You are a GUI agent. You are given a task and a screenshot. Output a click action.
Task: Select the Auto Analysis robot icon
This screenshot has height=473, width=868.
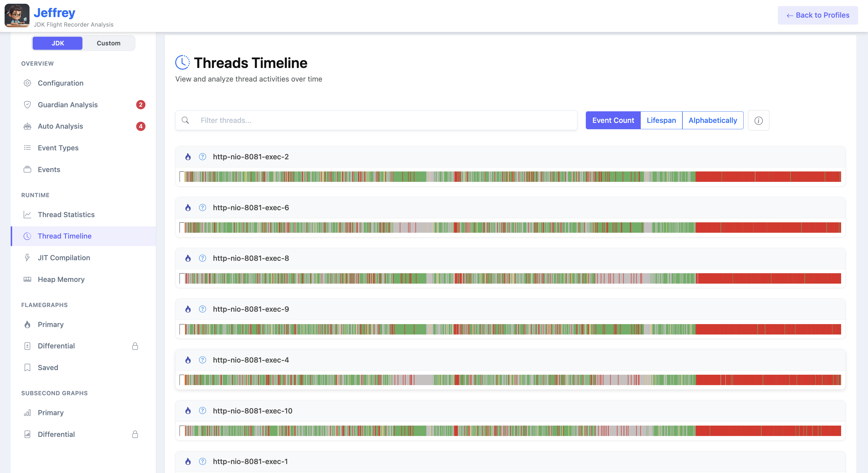(x=28, y=126)
